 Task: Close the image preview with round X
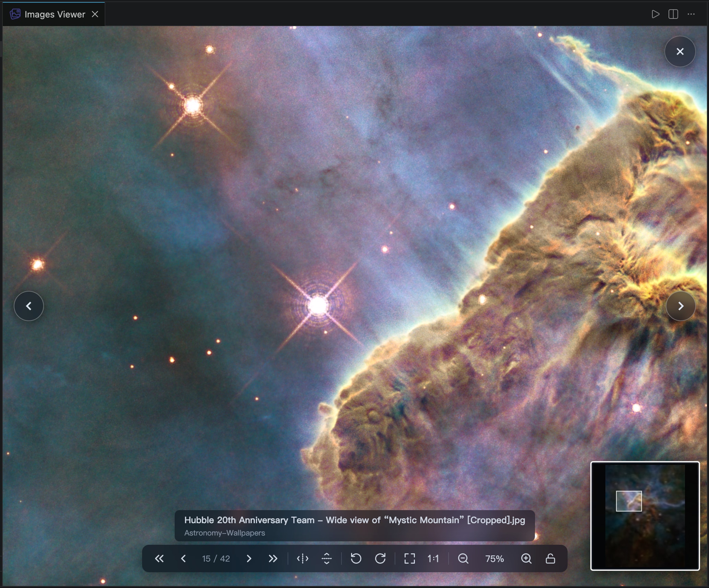tap(680, 51)
